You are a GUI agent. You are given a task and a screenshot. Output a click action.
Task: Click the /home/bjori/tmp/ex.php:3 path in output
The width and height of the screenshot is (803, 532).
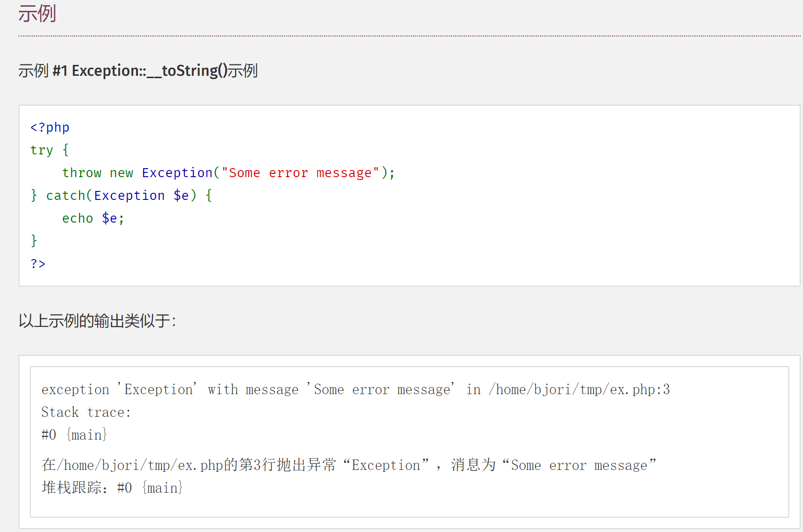pos(579,389)
